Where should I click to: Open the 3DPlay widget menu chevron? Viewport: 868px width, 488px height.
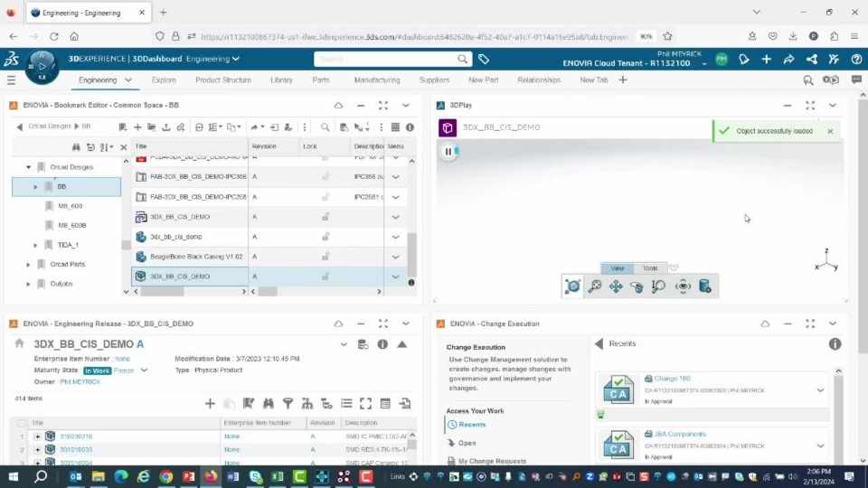coord(833,105)
